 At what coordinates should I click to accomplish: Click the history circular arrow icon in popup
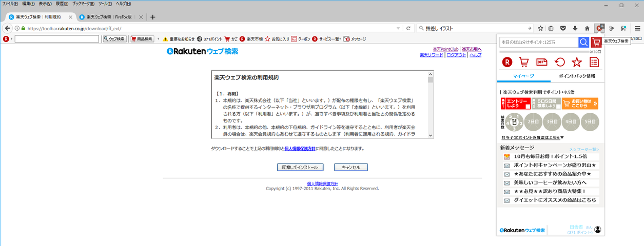point(559,62)
